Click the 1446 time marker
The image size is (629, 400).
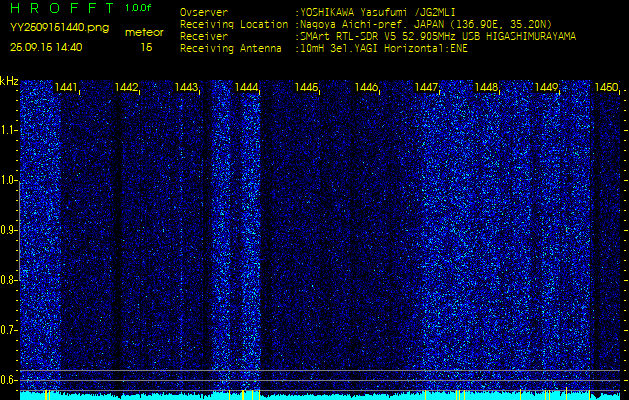(366, 87)
